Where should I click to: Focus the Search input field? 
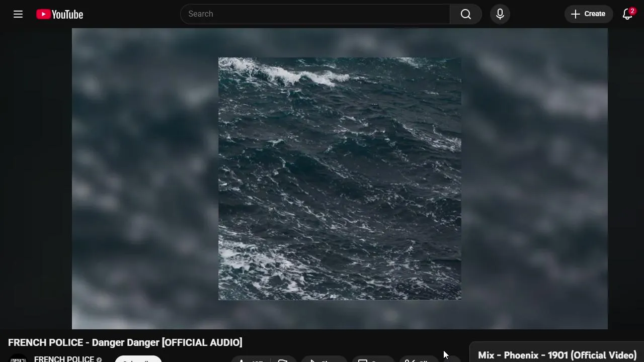coord(315,14)
